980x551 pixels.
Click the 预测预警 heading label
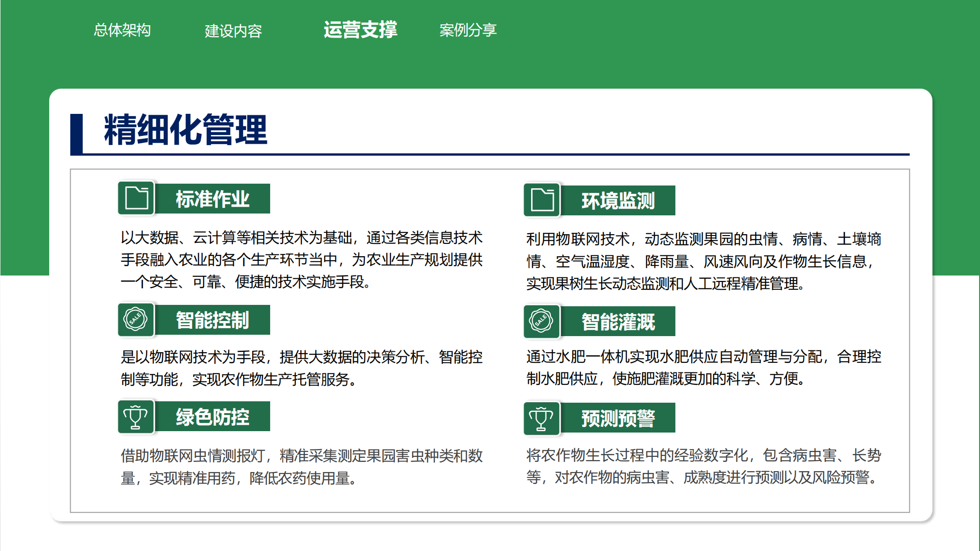(618, 418)
